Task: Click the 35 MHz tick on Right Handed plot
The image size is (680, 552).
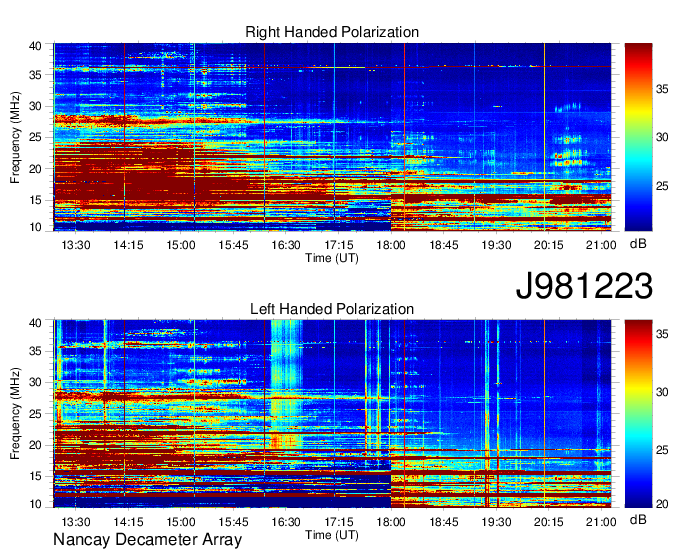Action: (36, 75)
